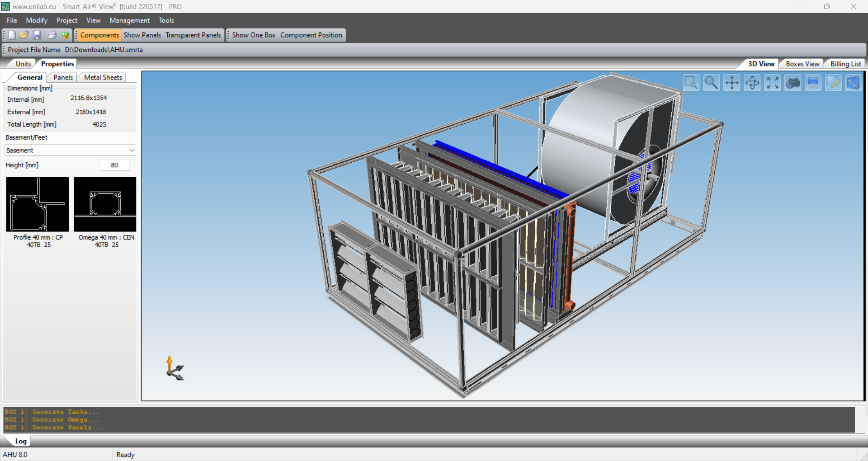Enable Transparent Panels view
868x461 pixels.
pos(193,35)
